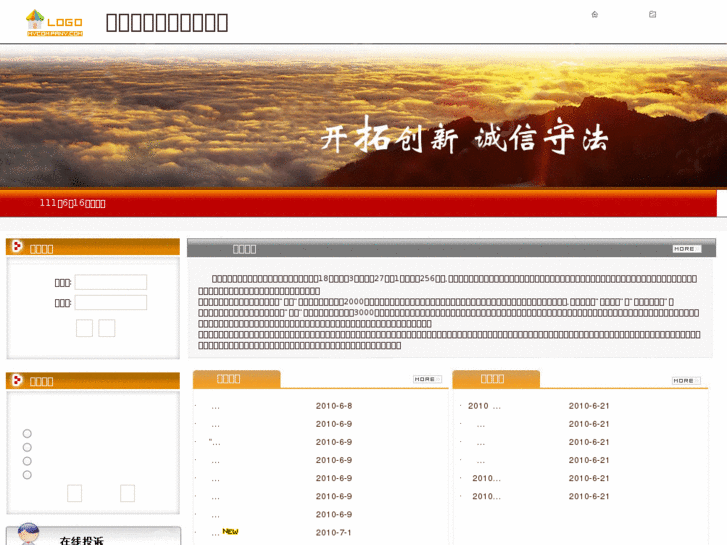The width and height of the screenshot is (727, 545).
Task: Click the right button below login fields
Action: pos(107,328)
